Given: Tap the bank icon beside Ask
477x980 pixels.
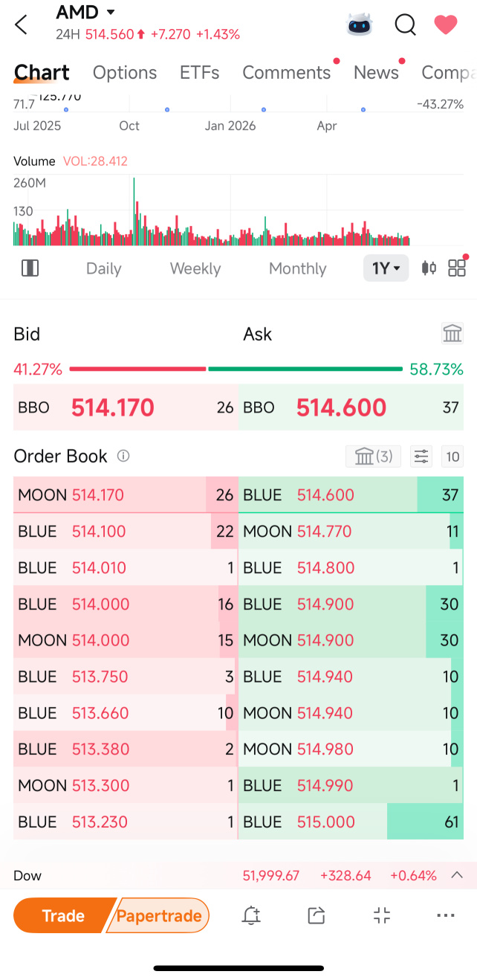Looking at the screenshot, I should 452,333.
